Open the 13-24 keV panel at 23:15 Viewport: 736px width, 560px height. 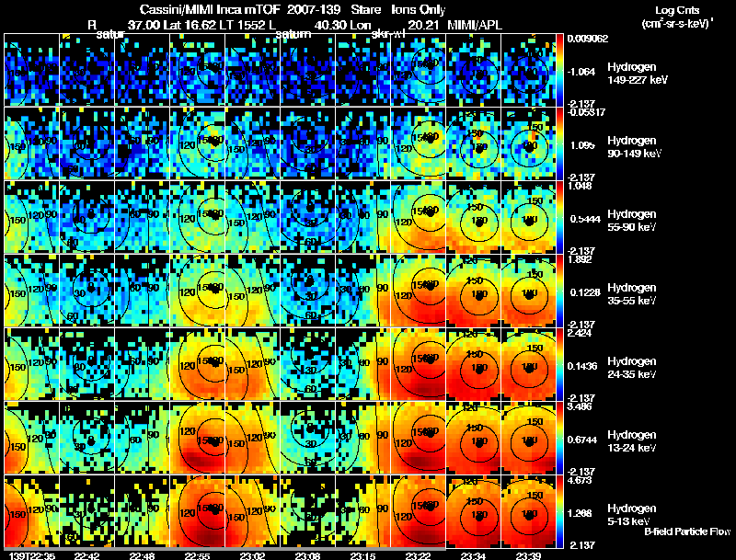(363, 438)
